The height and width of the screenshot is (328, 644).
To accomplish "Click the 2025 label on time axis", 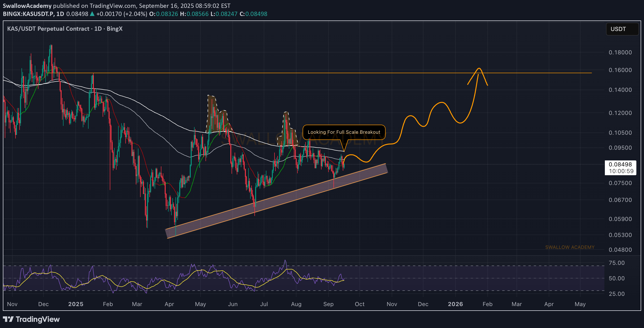I will [x=76, y=304].
